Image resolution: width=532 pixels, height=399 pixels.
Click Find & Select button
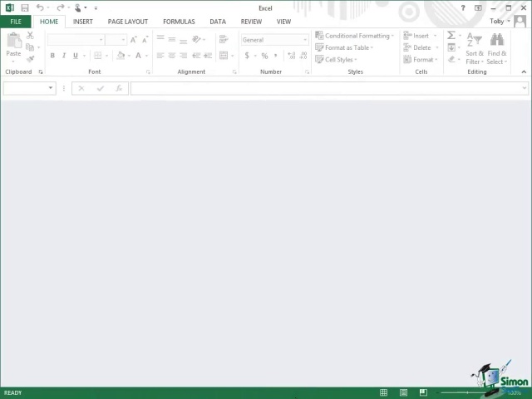point(497,49)
